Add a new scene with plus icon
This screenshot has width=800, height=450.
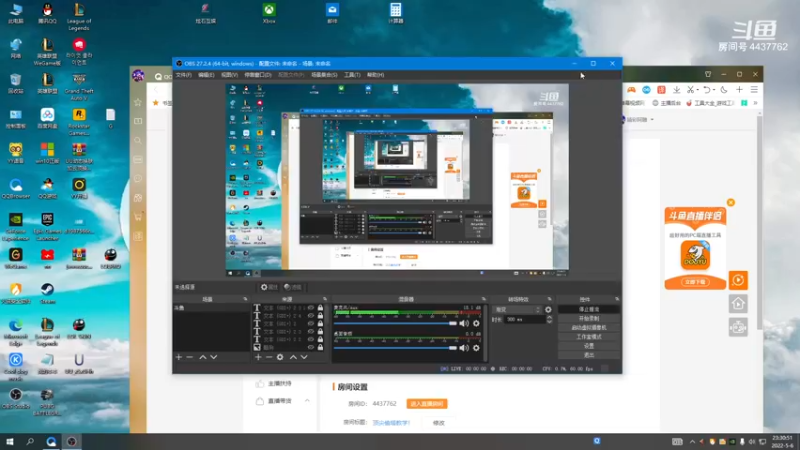[179, 357]
